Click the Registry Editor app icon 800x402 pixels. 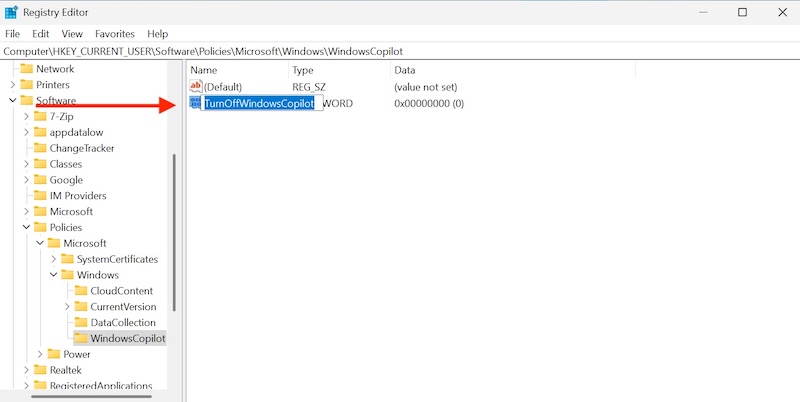pyautogui.click(x=11, y=12)
